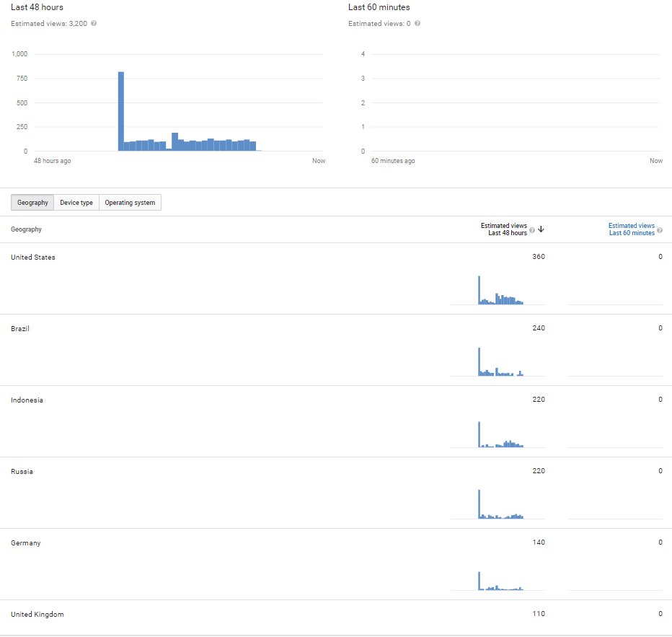Select the Russia row label
The width and height of the screenshot is (672, 637).
(x=22, y=472)
